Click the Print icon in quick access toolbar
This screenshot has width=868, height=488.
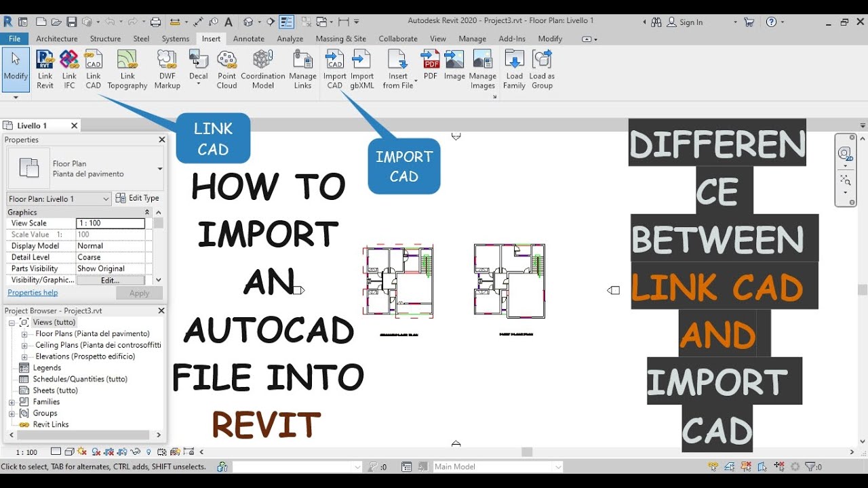pyautogui.click(x=155, y=22)
